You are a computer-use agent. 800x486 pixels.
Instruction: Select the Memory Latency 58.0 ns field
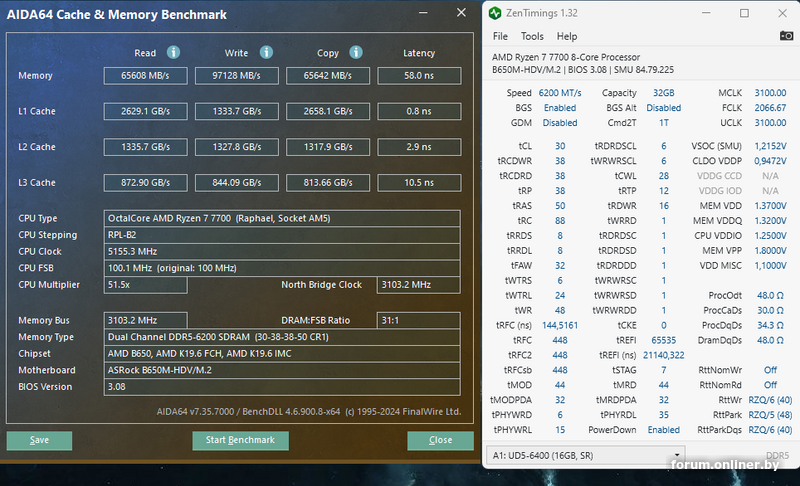point(419,75)
